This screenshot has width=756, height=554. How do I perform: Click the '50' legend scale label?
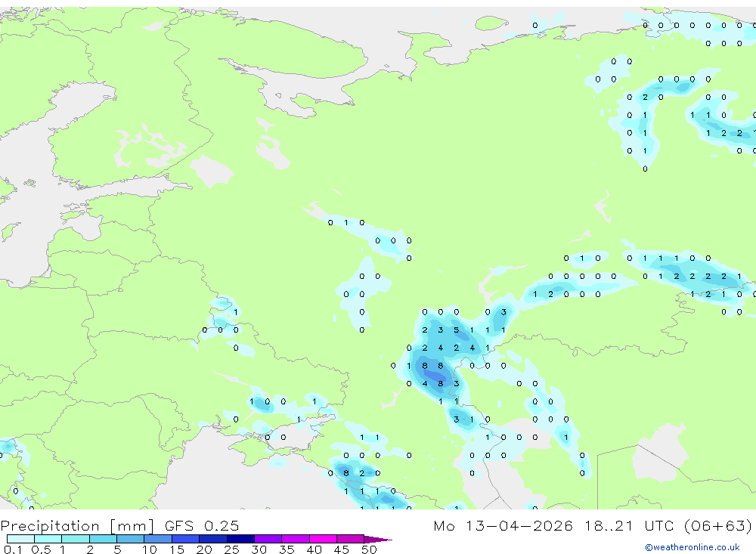coord(369,549)
